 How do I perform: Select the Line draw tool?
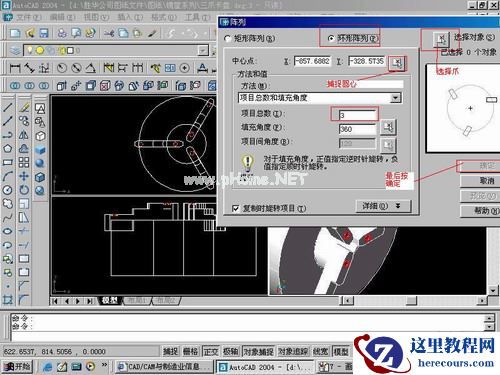(8, 107)
